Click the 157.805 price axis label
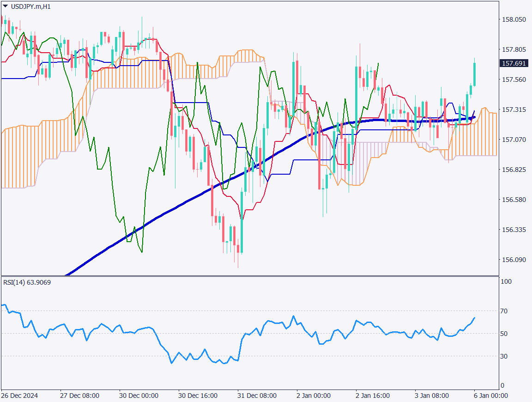Screen dimensions: 532x402 [514, 49]
